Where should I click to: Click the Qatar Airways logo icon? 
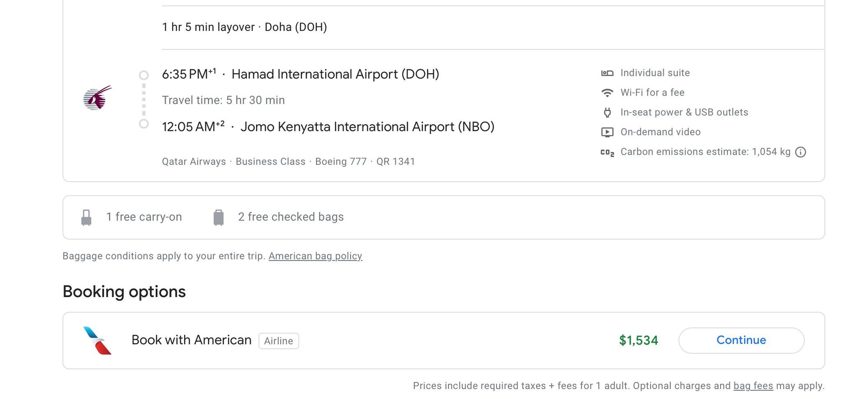click(x=97, y=98)
